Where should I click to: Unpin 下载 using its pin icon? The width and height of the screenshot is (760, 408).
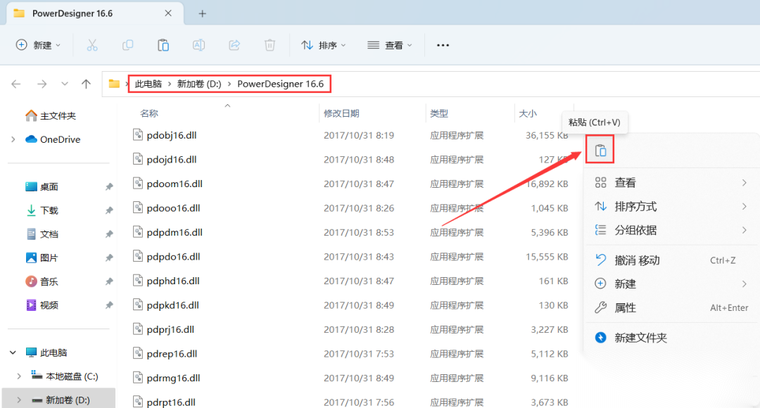click(x=109, y=210)
